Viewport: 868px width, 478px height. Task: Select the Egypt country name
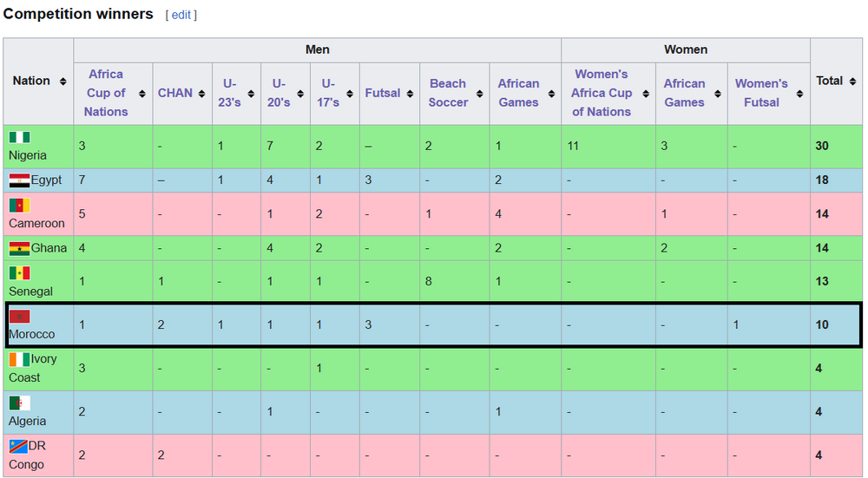coord(47,180)
